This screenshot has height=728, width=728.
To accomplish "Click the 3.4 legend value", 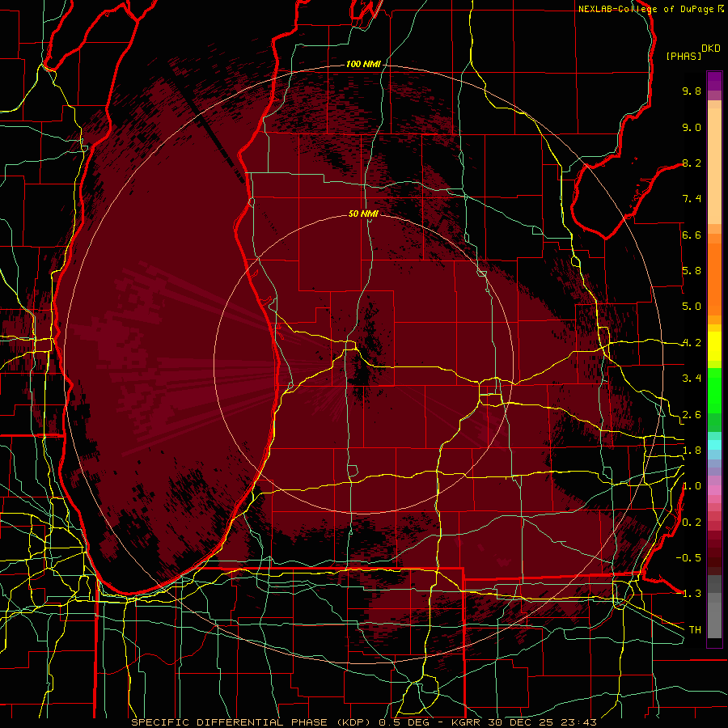I will click(x=692, y=379).
